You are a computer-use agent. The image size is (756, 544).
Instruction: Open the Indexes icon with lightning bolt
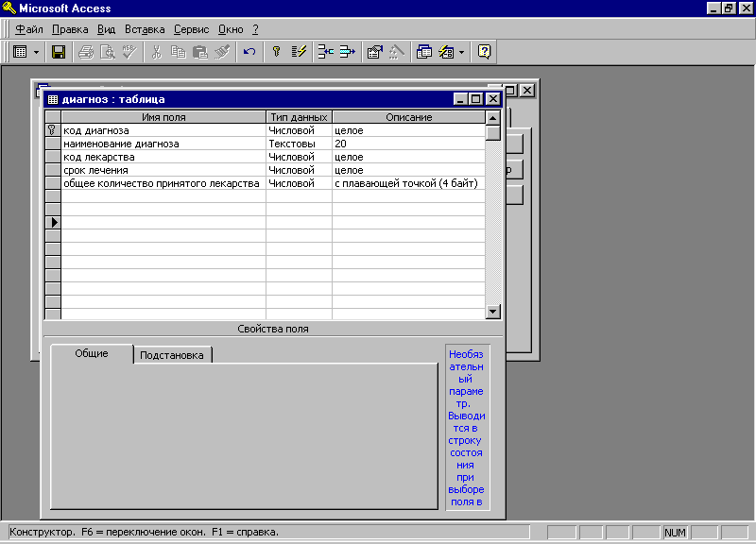(299, 52)
